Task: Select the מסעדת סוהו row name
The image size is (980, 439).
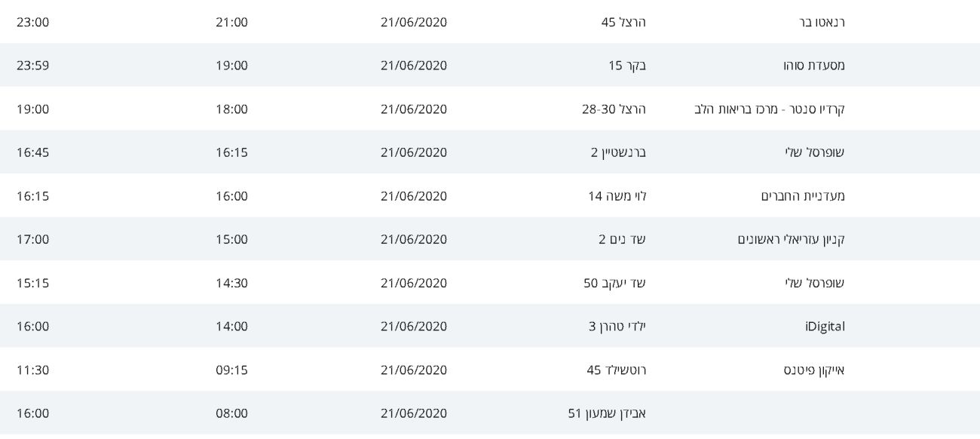Action: pos(814,66)
